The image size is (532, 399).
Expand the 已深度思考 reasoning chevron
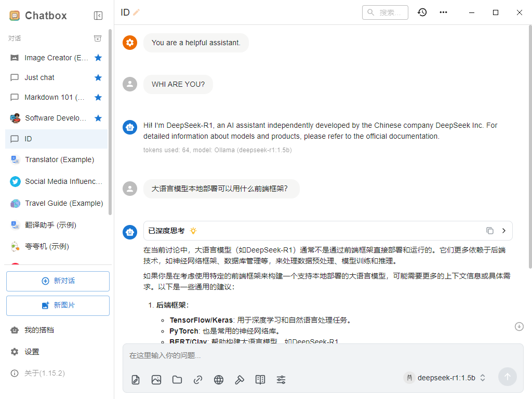coord(504,231)
